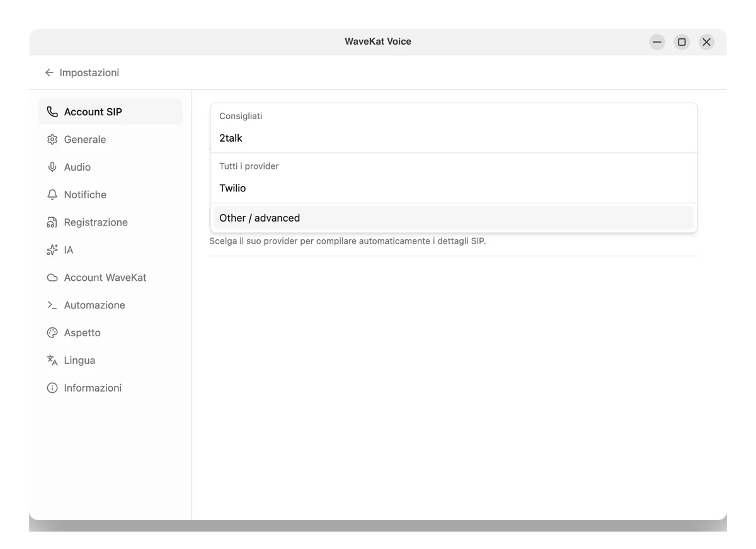Image resolution: width=756 pixels, height=549 pixels.
Task: Maximize the WaveKat Voice window
Action: coord(682,42)
